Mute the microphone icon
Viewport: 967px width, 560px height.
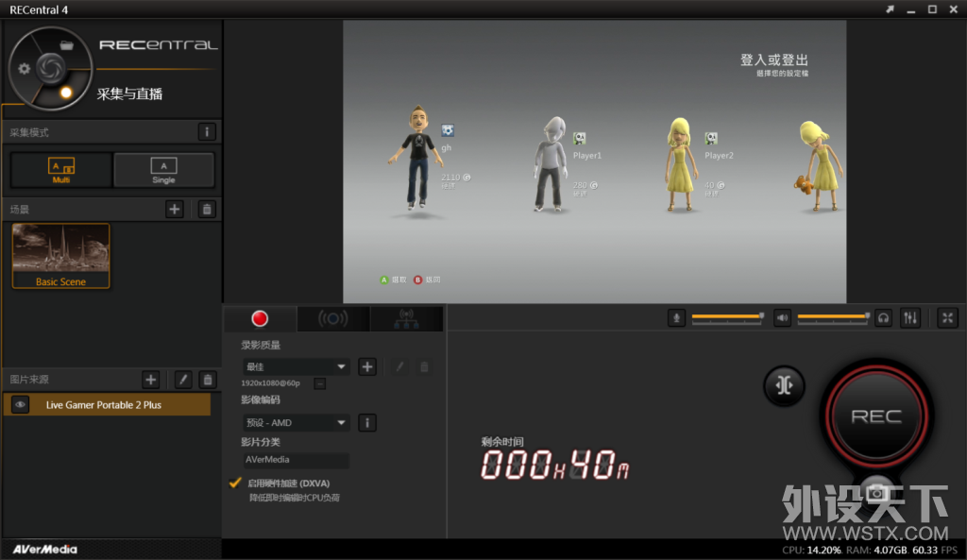(x=676, y=317)
